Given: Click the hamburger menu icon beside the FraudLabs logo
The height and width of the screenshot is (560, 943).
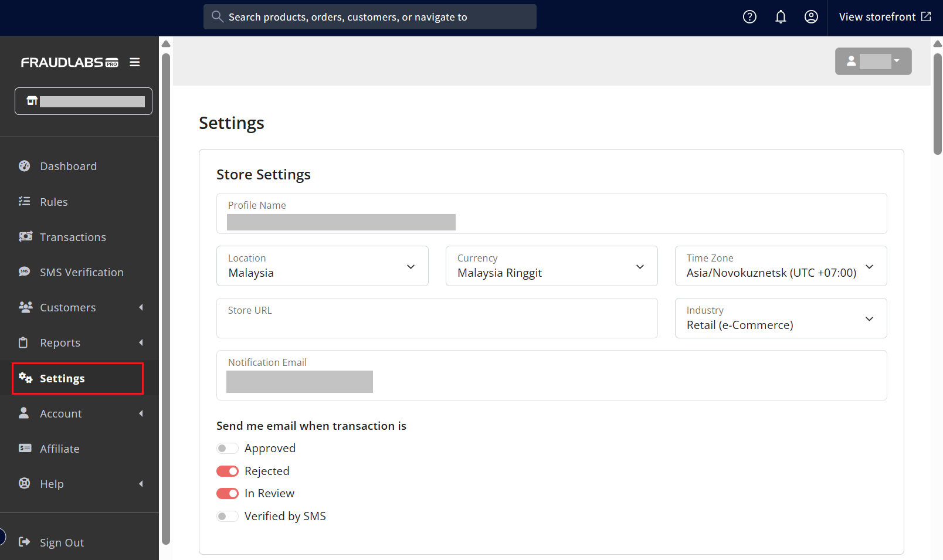Looking at the screenshot, I should (x=135, y=62).
